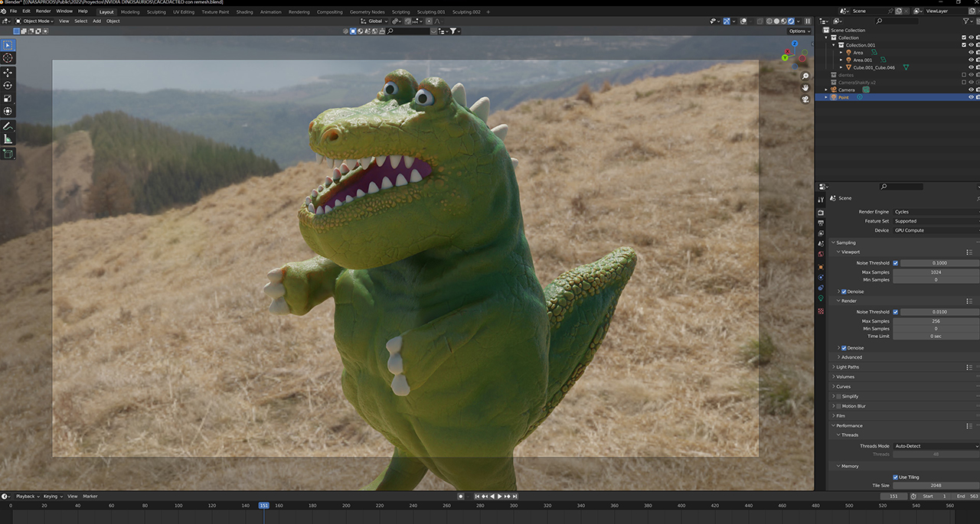Switch to the Modeling workspace tab
The width and height of the screenshot is (980, 524).
(130, 12)
